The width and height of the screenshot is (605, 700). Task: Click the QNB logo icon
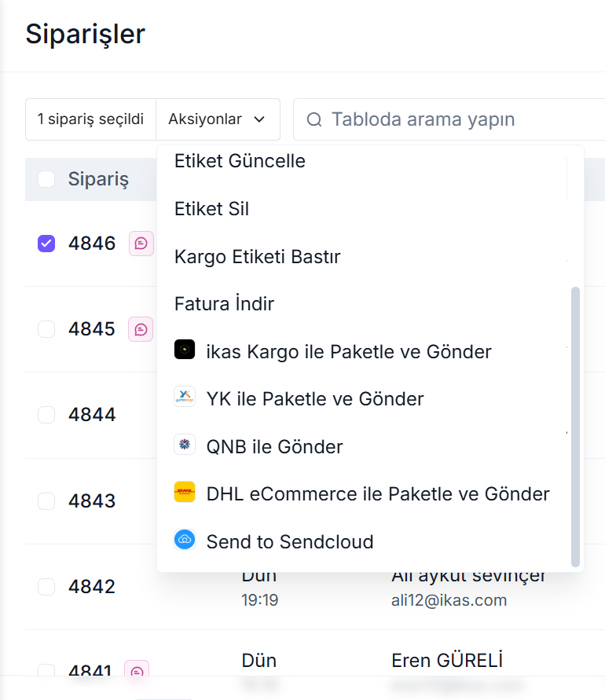point(184,445)
